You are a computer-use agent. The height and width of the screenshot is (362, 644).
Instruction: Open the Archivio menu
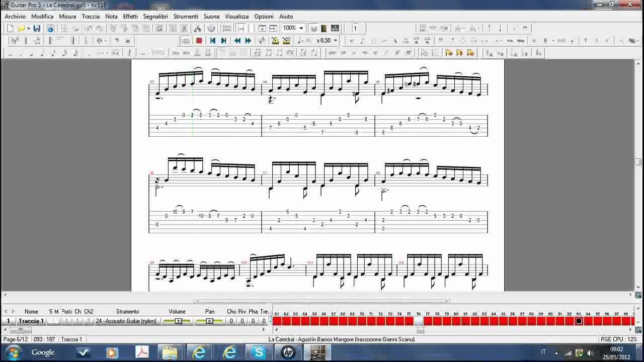click(15, 17)
